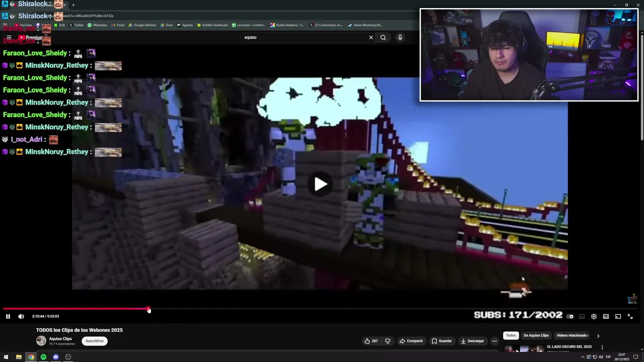Open File Explorer from the taskbar

19,357
